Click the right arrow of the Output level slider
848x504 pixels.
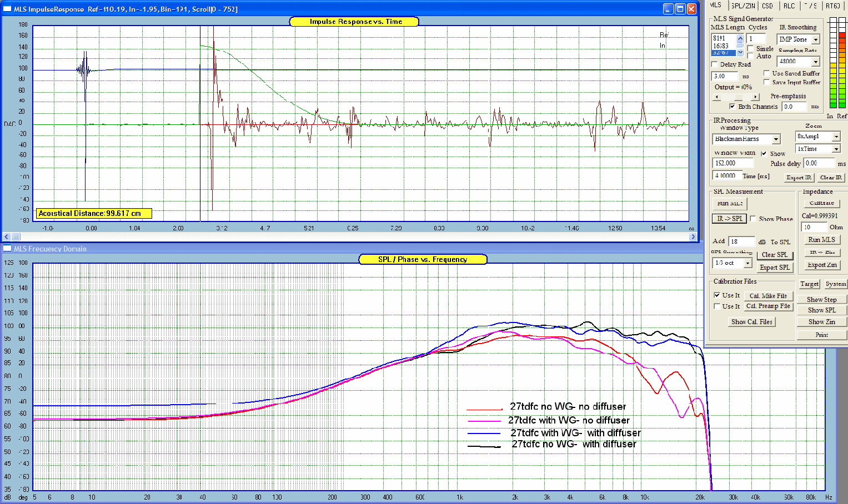755,97
